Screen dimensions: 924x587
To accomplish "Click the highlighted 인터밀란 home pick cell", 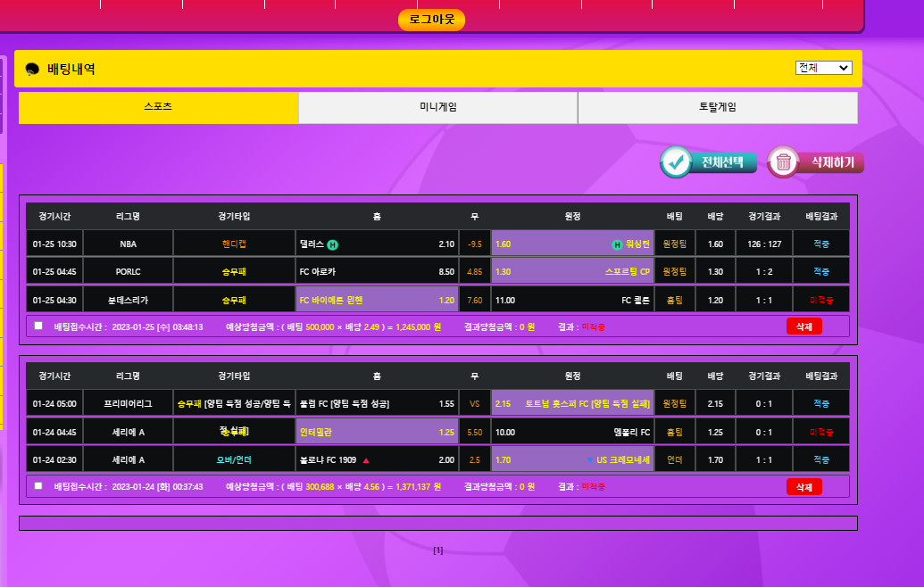I will coord(376,433).
